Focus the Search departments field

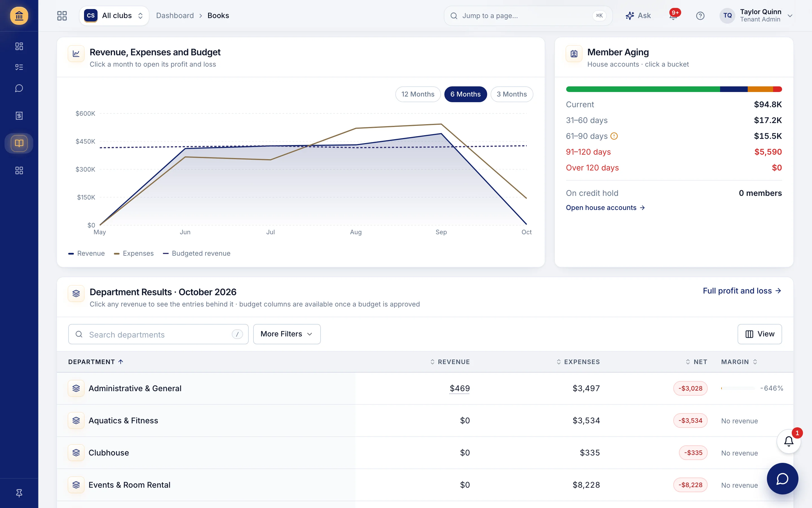(158, 334)
